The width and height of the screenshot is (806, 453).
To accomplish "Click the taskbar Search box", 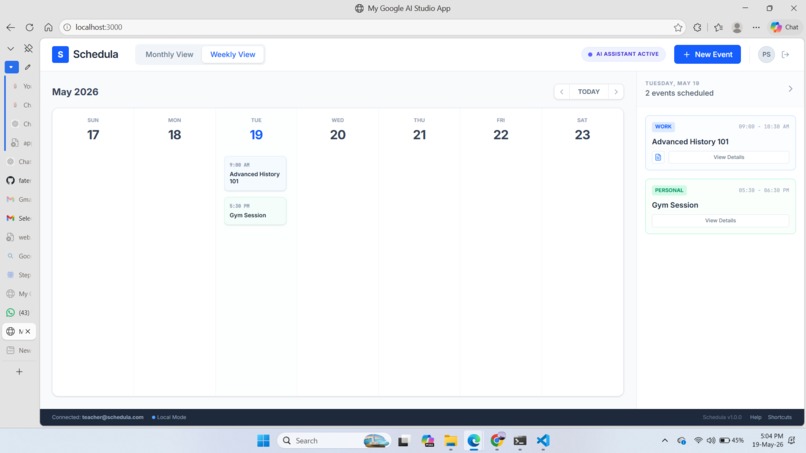I will 334,441.
